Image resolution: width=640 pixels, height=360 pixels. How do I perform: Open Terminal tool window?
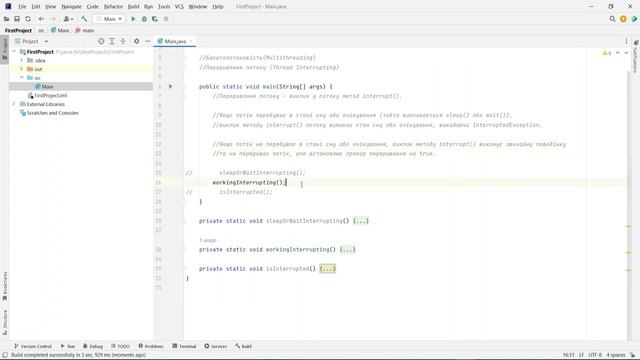(x=184, y=346)
